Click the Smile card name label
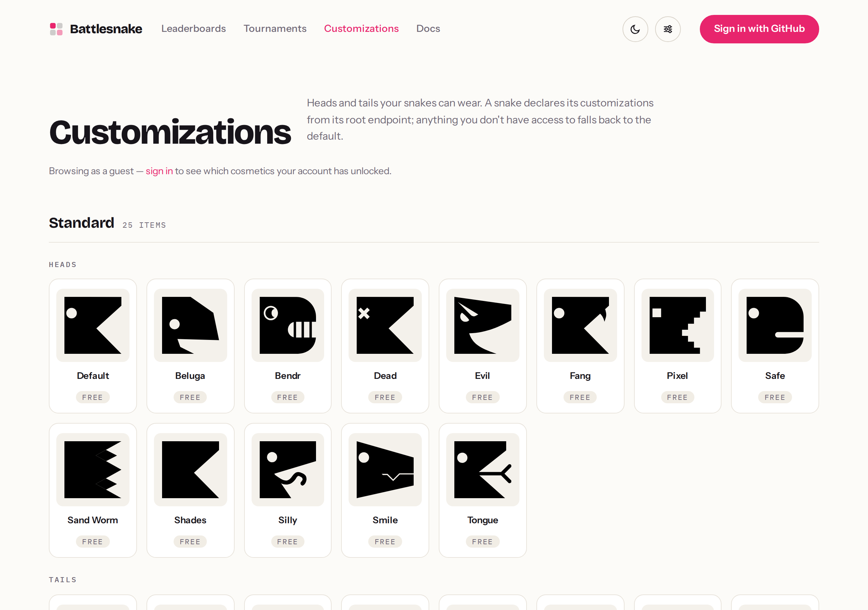This screenshot has width=868, height=610. tap(385, 520)
